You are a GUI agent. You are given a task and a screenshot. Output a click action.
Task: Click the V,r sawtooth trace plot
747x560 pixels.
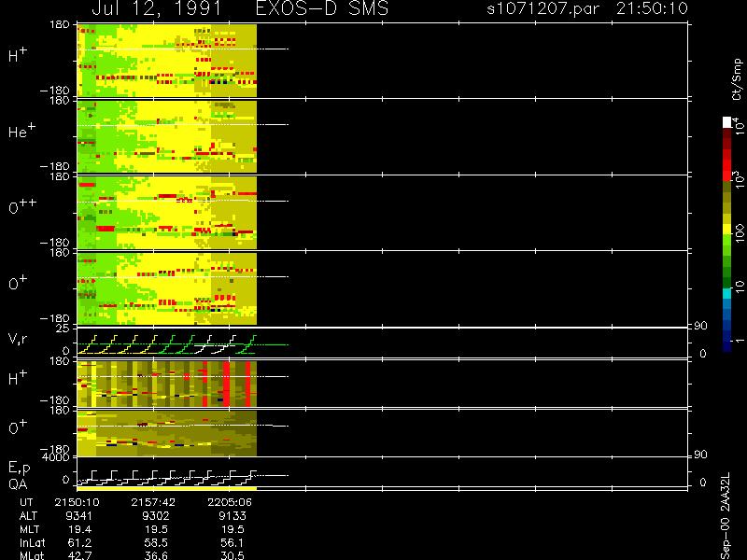182,344
